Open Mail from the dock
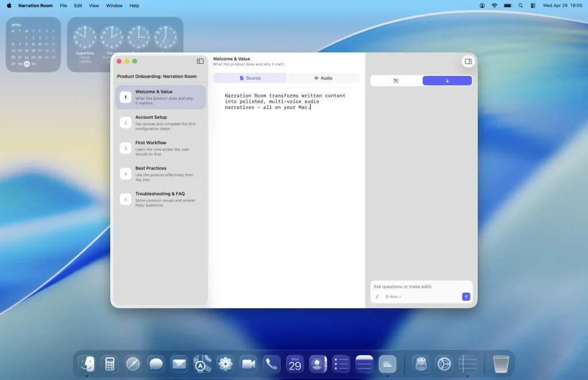The image size is (588, 380). (x=179, y=364)
